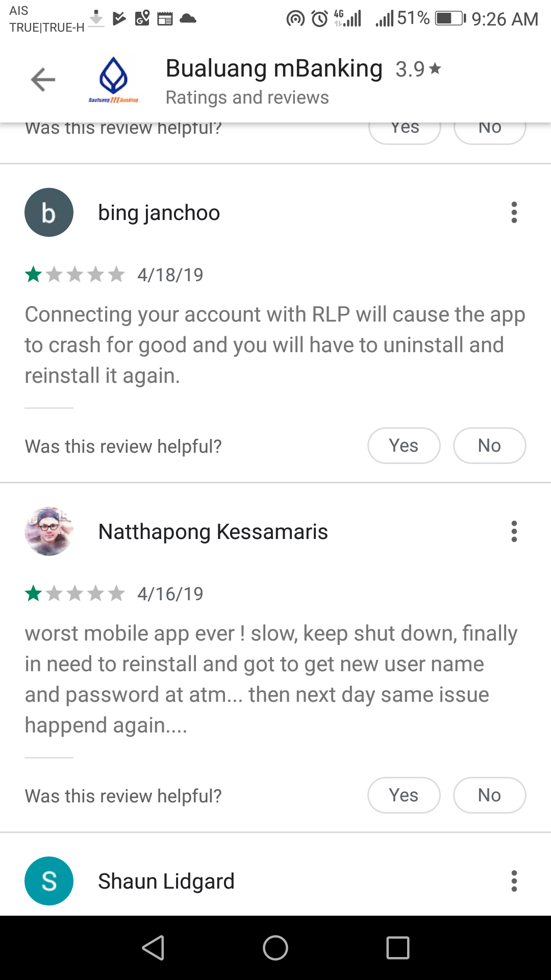Mark bing janchoo's review not helpful with No
The height and width of the screenshot is (980, 551).
click(x=490, y=446)
